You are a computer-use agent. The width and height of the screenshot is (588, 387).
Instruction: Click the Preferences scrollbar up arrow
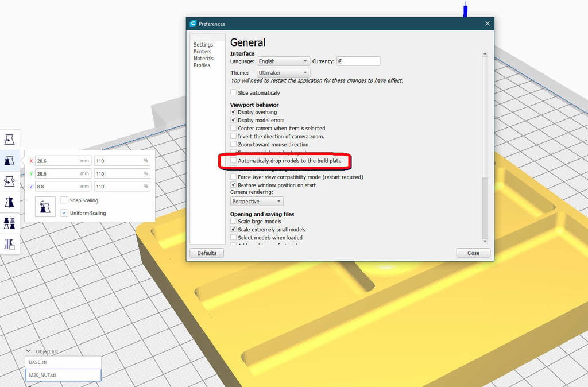[485, 54]
